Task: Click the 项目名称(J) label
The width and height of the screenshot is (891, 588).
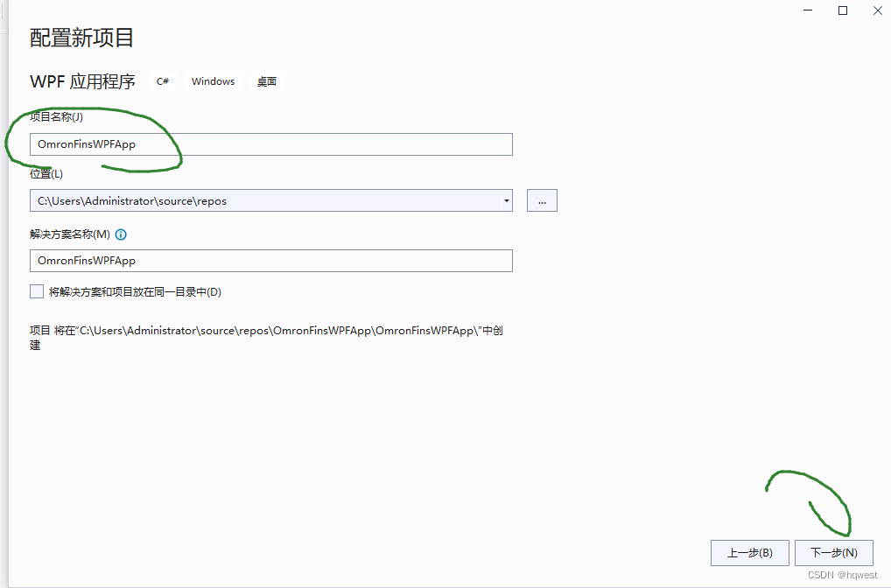Action: pos(56,117)
